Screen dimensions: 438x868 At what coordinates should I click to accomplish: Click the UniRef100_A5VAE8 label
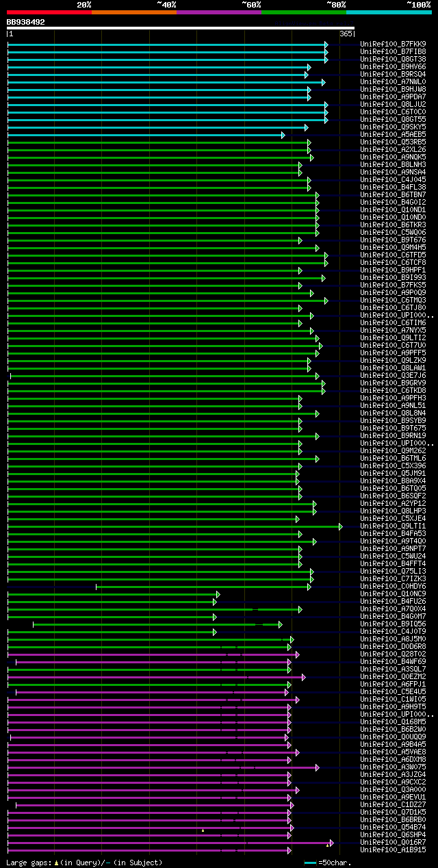[393, 752]
